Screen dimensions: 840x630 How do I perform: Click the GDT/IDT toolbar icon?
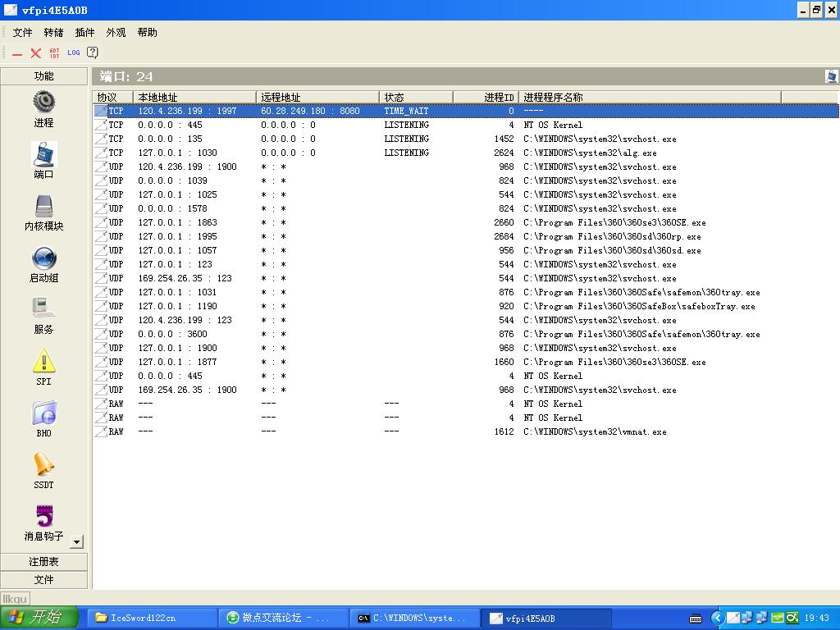[x=55, y=52]
